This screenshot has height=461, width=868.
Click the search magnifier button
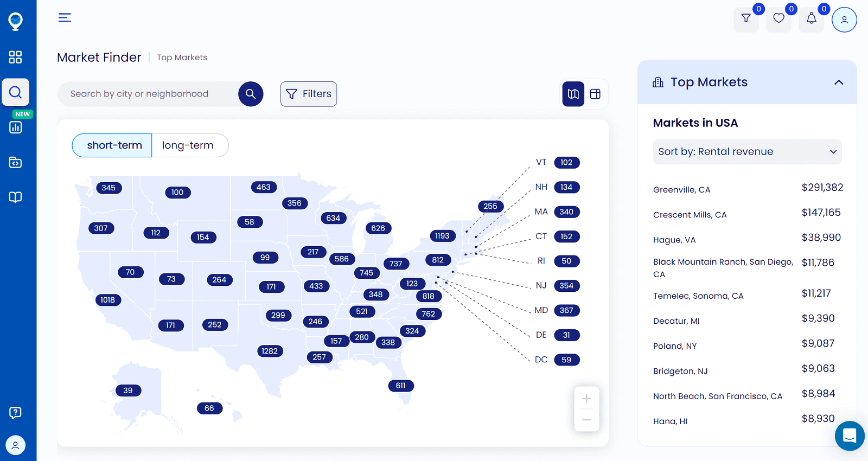(251, 94)
